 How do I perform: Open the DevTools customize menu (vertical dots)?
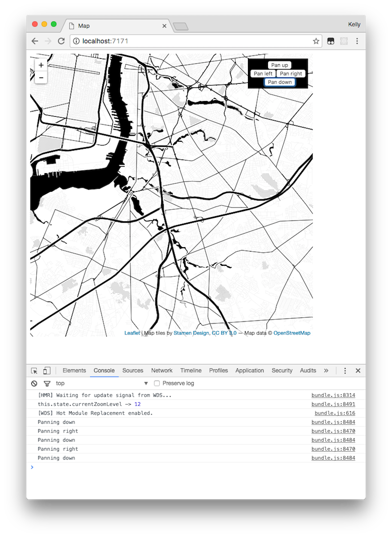[345, 370]
